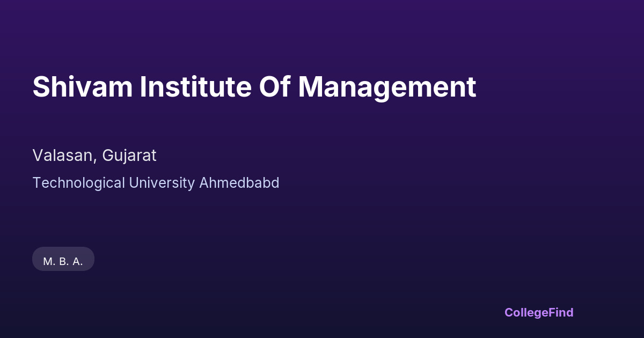644x338 pixels.
Task: Click the capital S starting the title
Action: [41, 87]
